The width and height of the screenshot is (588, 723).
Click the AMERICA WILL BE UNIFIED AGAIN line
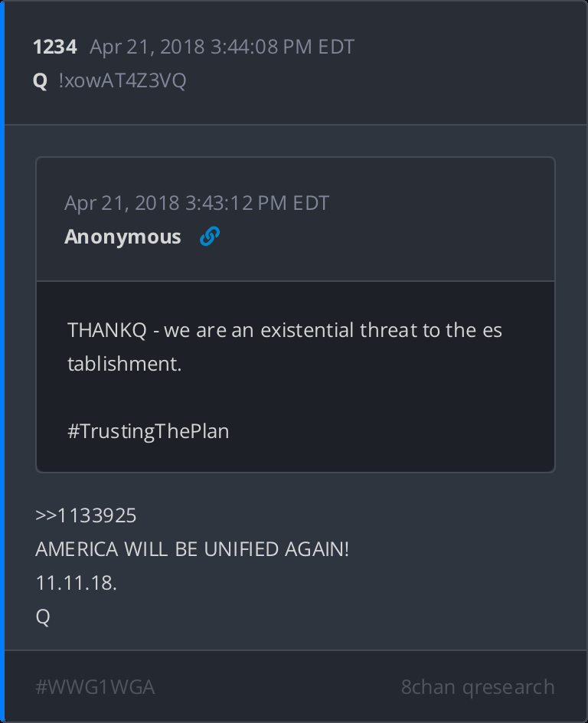click(192, 549)
